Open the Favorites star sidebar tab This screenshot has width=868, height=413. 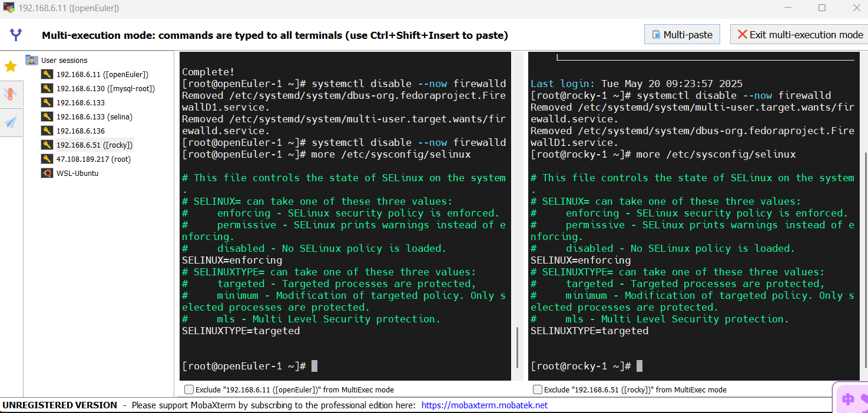11,66
